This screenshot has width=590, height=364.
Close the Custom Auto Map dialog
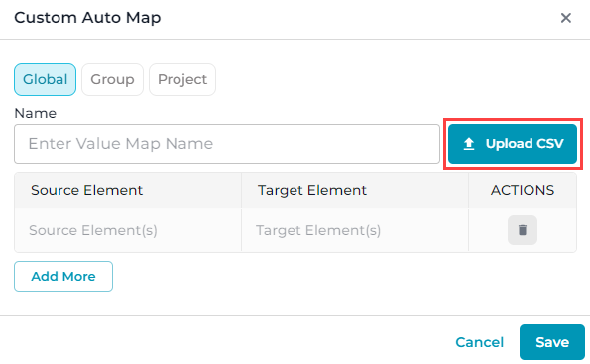click(x=566, y=18)
